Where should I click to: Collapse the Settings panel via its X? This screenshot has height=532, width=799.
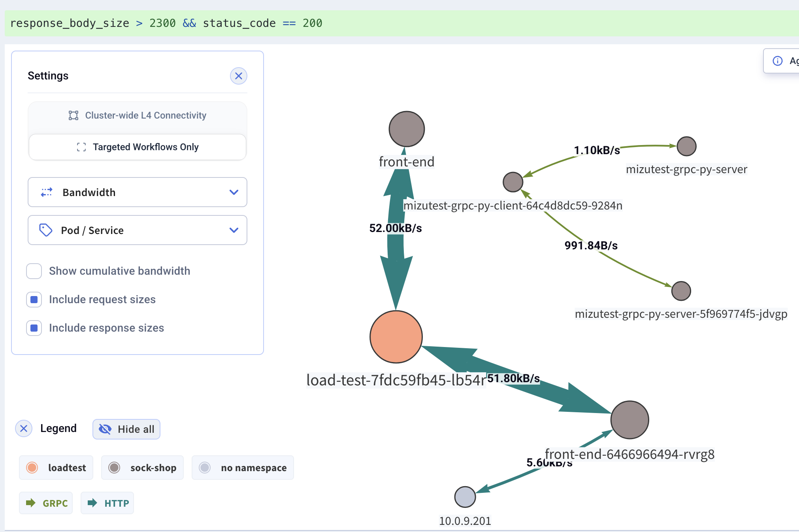(x=239, y=76)
